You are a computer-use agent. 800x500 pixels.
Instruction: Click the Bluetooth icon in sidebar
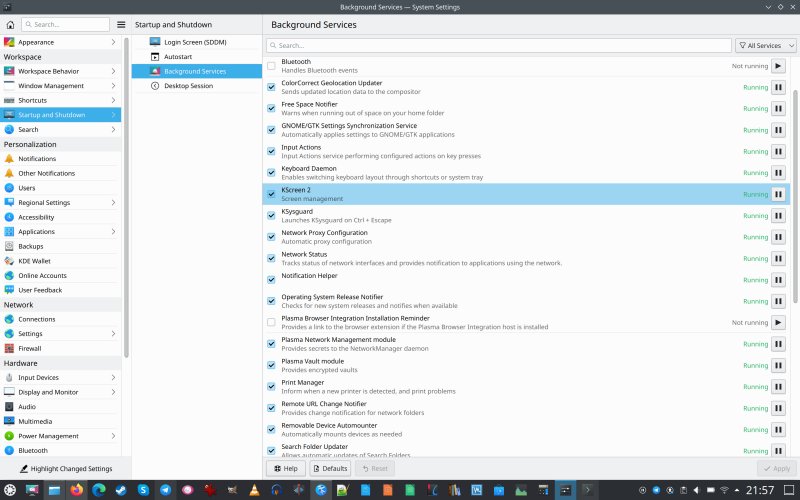[x=9, y=451]
